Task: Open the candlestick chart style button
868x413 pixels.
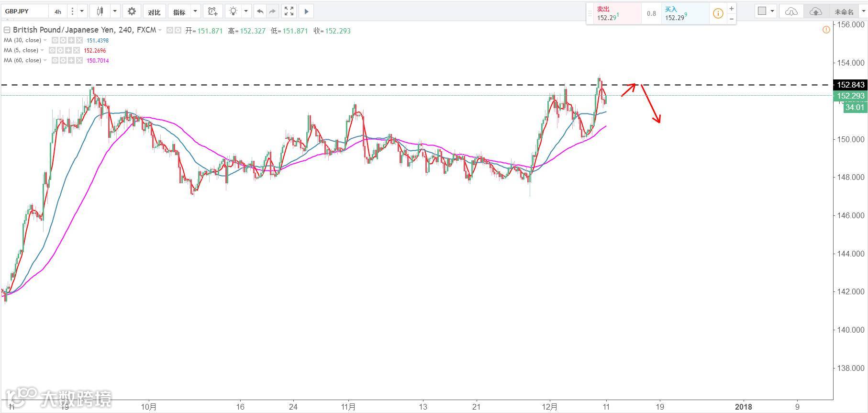Action: (100, 11)
